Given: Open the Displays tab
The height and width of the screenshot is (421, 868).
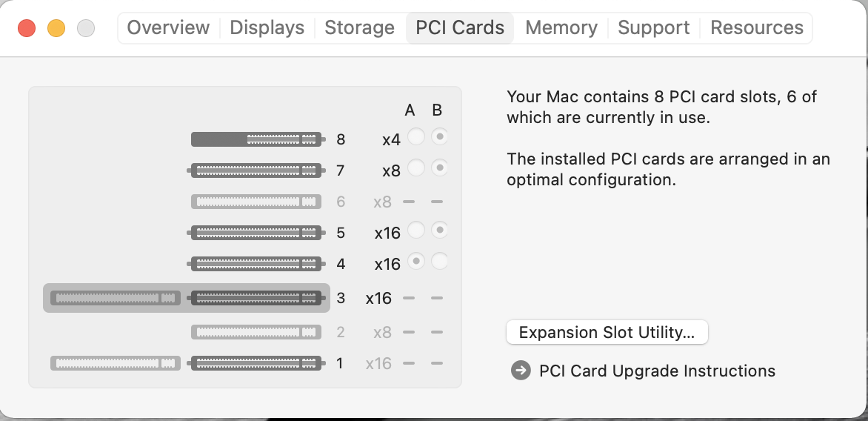Looking at the screenshot, I should (x=267, y=28).
